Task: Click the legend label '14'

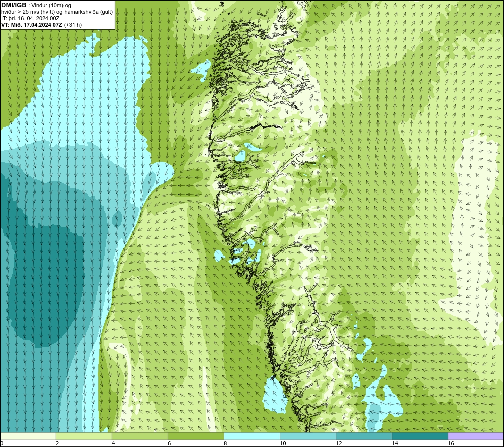Action: [x=395, y=444]
